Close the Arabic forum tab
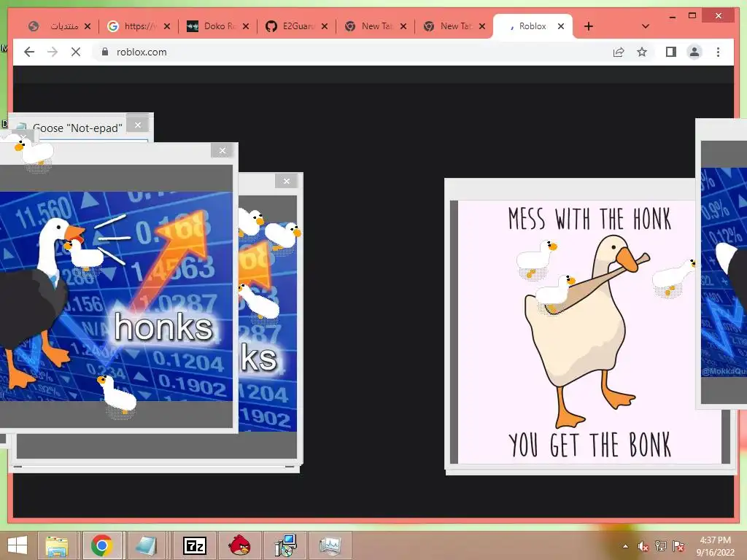 (x=88, y=26)
